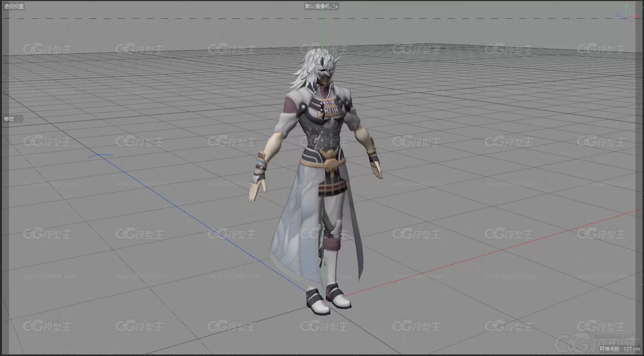This screenshot has height=356, width=644.
Task: Click the 透视视图 viewport label
Action: point(13,6)
